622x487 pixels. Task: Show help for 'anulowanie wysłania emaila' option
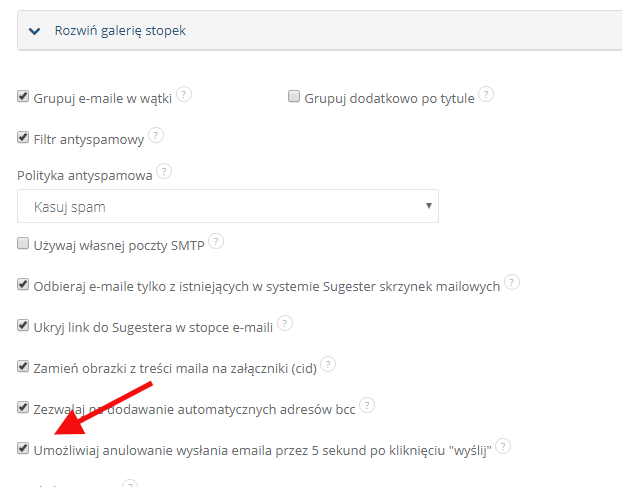point(503,447)
